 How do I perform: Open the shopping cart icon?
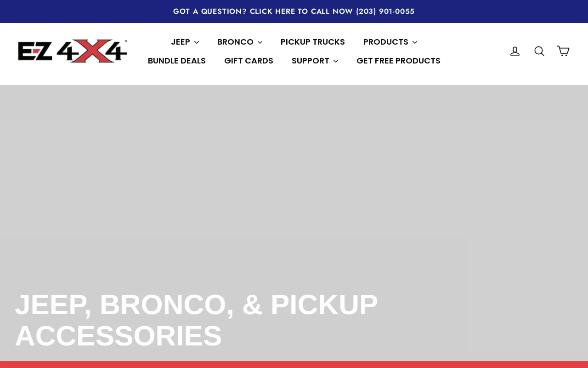click(563, 51)
